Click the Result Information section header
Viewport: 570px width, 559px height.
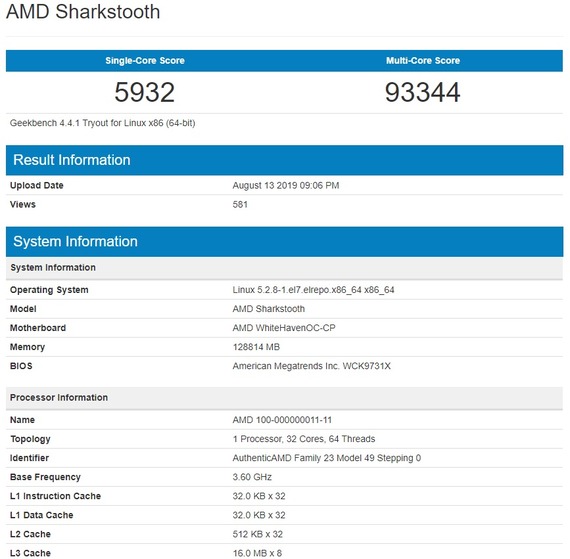(285, 160)
